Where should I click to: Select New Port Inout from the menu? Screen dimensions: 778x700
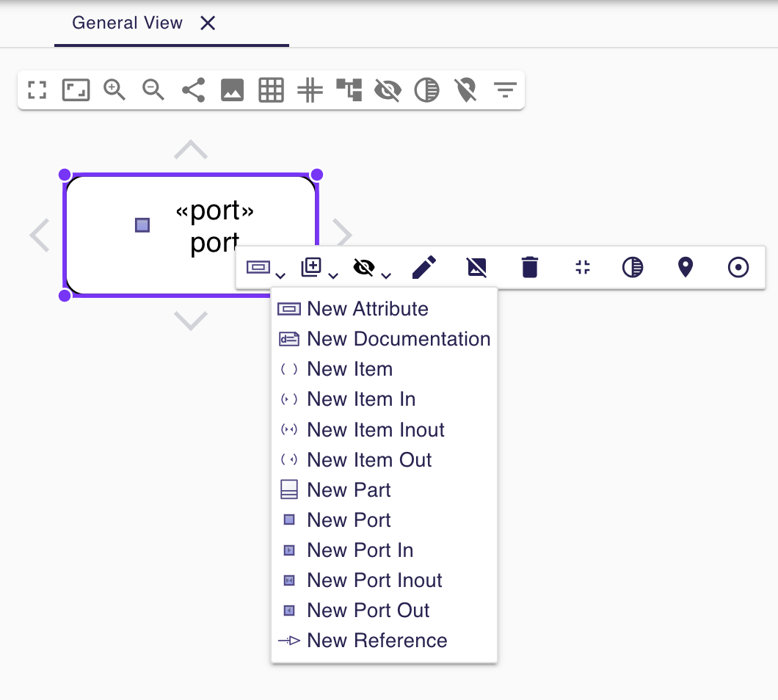tap(374, 580)
